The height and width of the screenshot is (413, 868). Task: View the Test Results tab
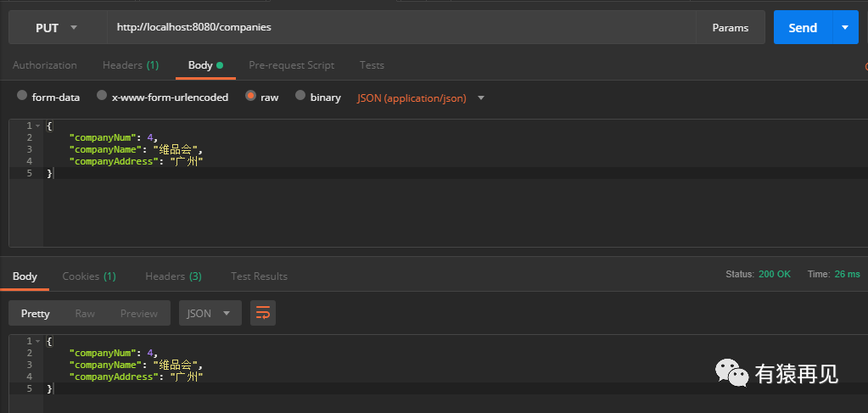[x=259, y=276]
